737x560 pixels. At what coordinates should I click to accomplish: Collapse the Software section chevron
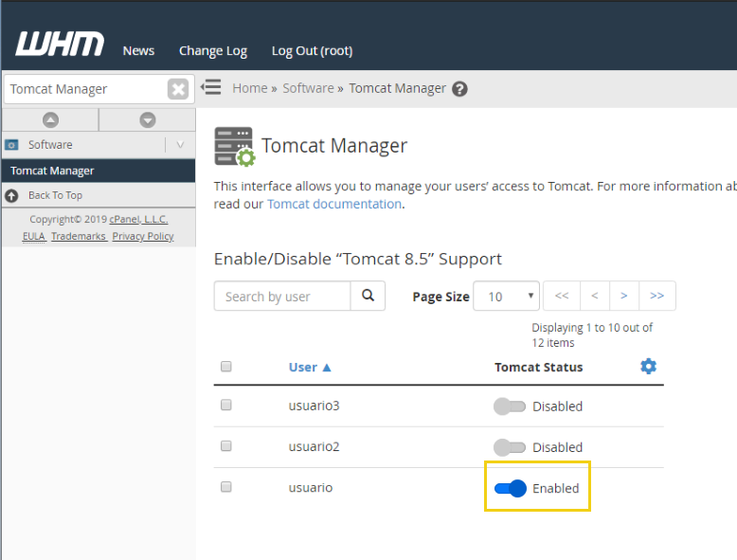[x=180, y=145]
